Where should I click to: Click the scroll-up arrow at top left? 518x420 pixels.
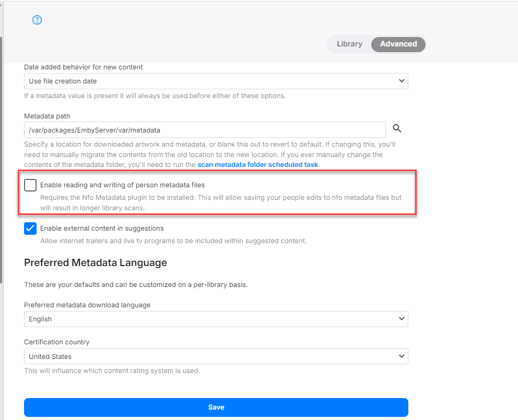click(x=2, y=4)
